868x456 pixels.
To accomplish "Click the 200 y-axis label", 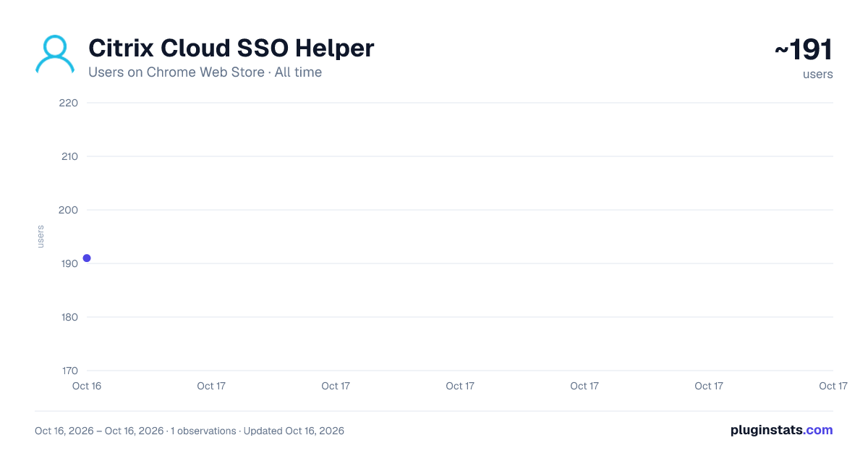I will pyautogui.click(x=69, y=210).
